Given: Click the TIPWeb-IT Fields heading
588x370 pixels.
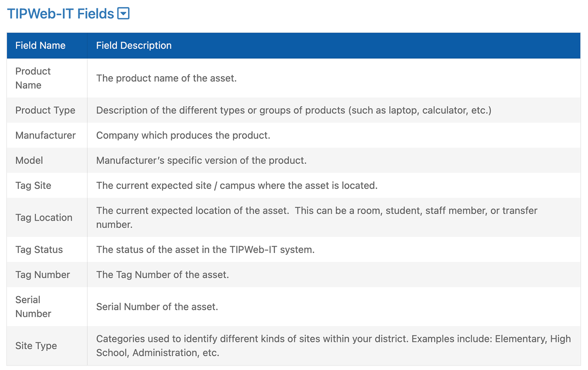Looking at the screenshot, I should click(60, 14).
